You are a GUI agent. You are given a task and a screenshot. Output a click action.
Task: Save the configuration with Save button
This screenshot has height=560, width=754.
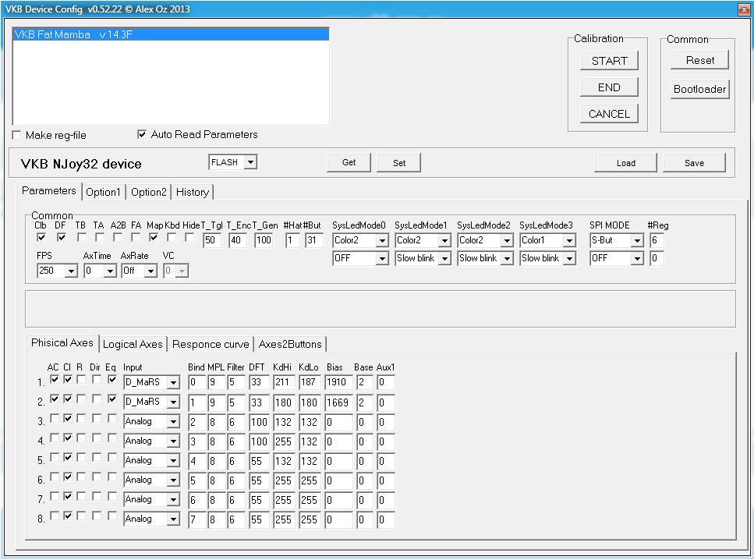[x=694, y=162]
